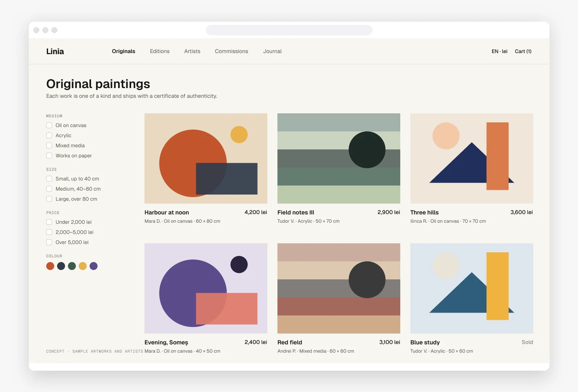
Task: Filter by dark navy colour swatch
Action: coord(61,266)
